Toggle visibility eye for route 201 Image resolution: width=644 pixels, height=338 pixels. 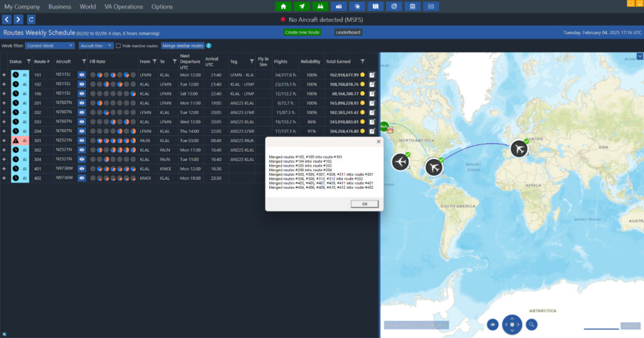[x=82, y=103]
